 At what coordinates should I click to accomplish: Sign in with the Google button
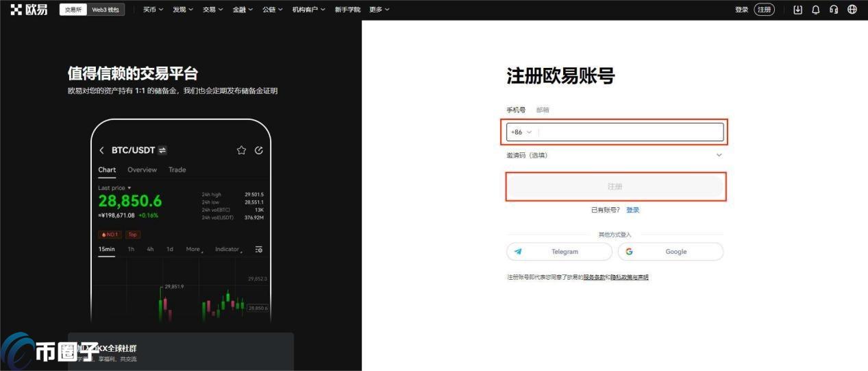coord(671,252)
